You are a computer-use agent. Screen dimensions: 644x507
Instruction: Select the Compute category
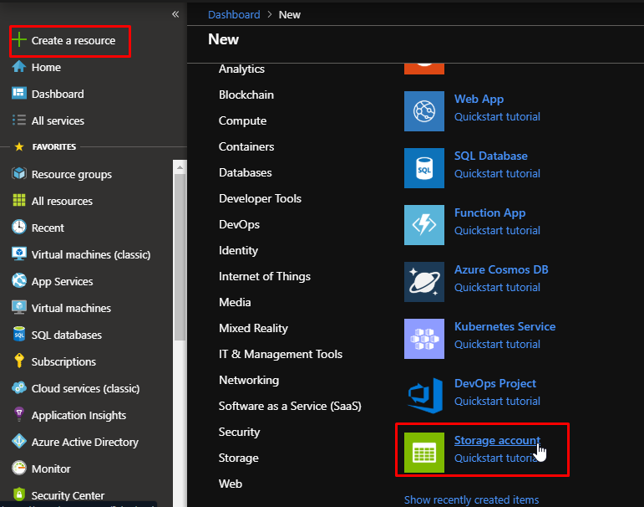pos(242,121)
